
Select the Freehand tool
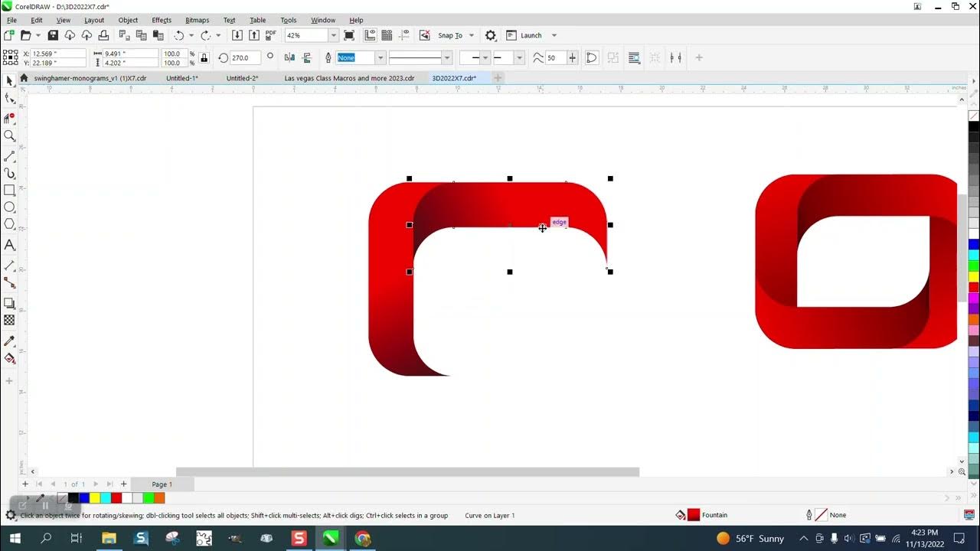(x=9, y=156)
